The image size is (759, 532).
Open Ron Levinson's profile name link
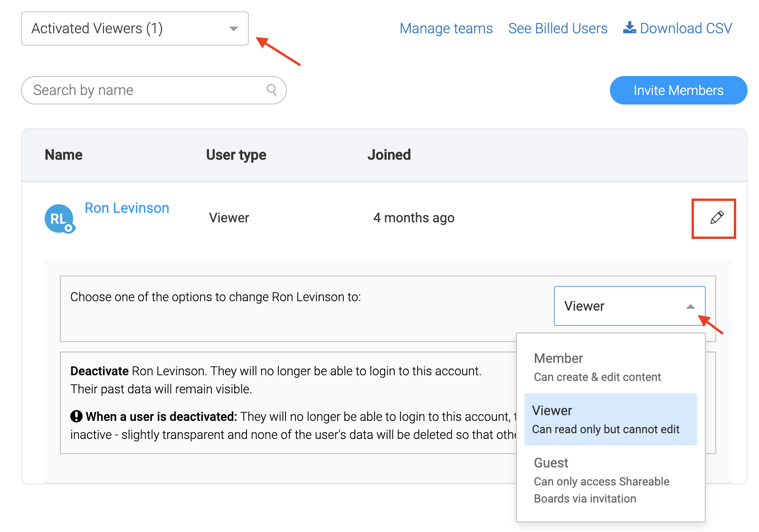pos(127,208)
